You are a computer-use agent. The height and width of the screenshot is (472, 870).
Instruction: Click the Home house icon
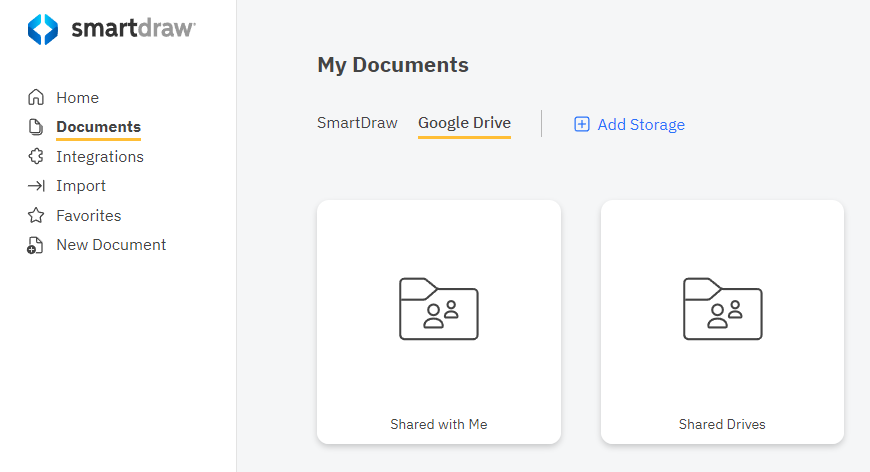click(x=36, y=98)
